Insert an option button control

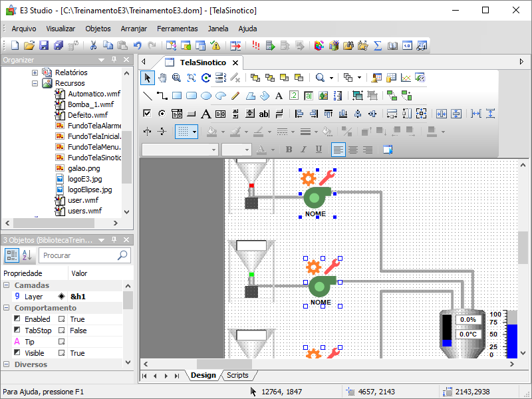(x=162, y=114)
